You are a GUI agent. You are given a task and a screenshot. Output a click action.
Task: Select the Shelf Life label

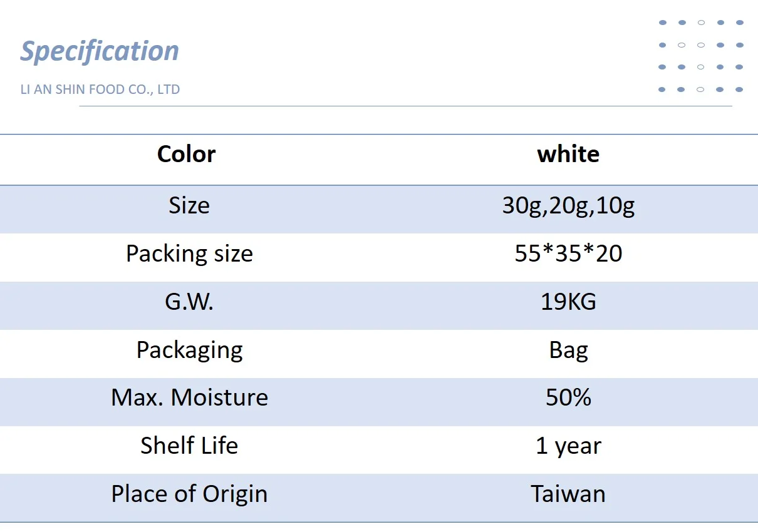pos(189,446)
